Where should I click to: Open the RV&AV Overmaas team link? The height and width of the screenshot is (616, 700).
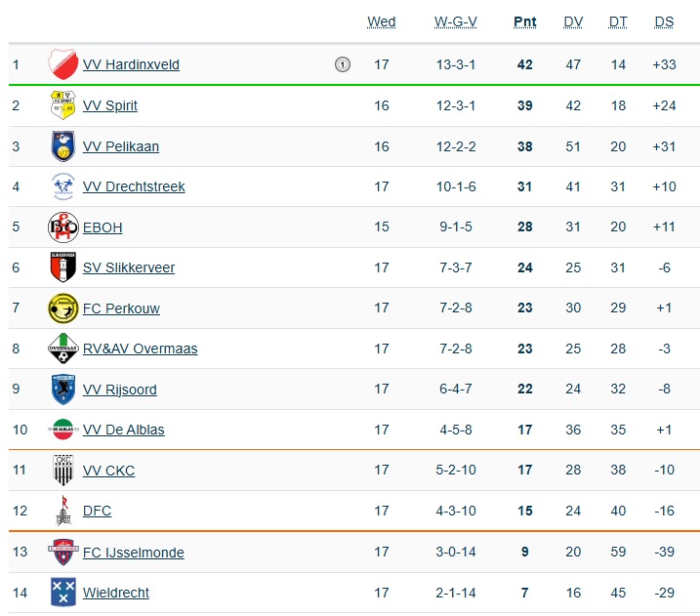(x=140, y=349)
